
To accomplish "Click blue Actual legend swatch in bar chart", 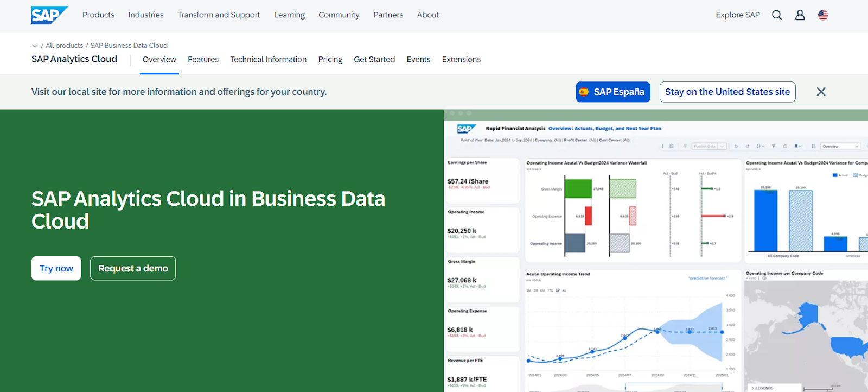I will pos(835,175).
